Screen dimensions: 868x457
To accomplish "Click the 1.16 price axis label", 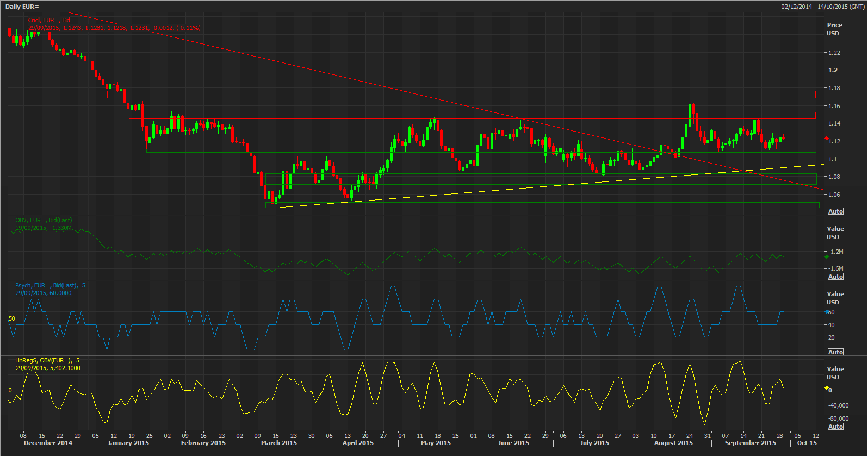I will (x=834, y=106).
